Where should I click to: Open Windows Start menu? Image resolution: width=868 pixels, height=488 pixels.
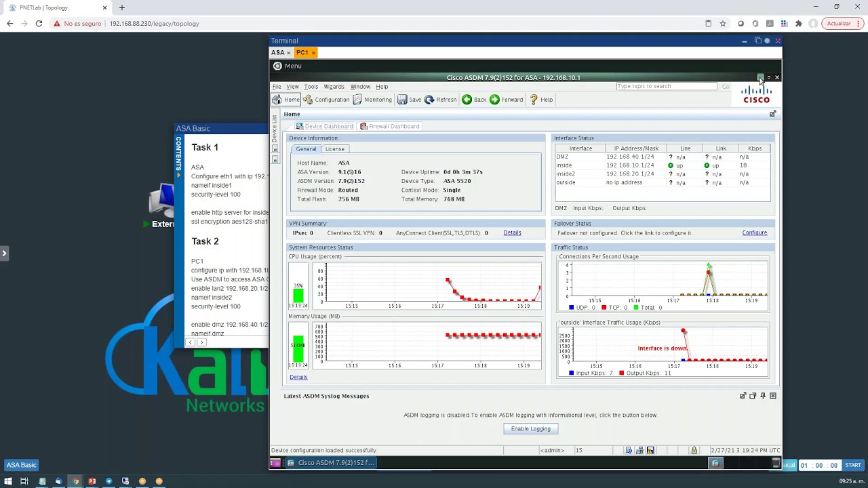click(8, 481)
